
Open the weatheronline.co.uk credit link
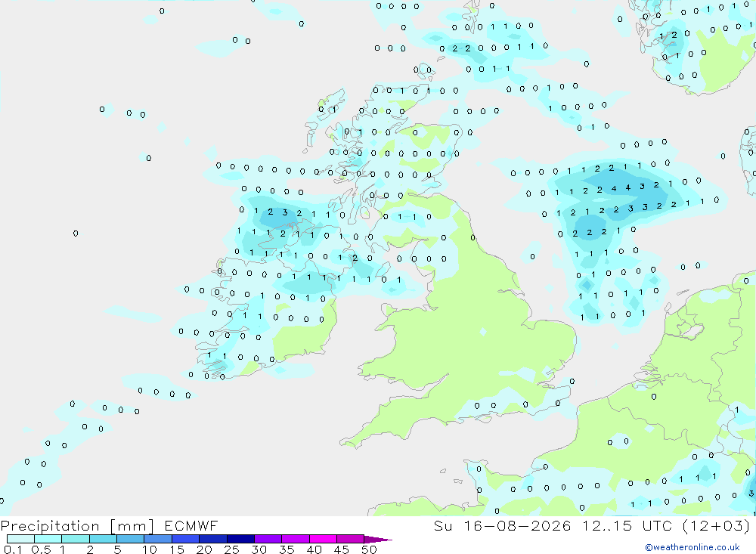[692, 547]
